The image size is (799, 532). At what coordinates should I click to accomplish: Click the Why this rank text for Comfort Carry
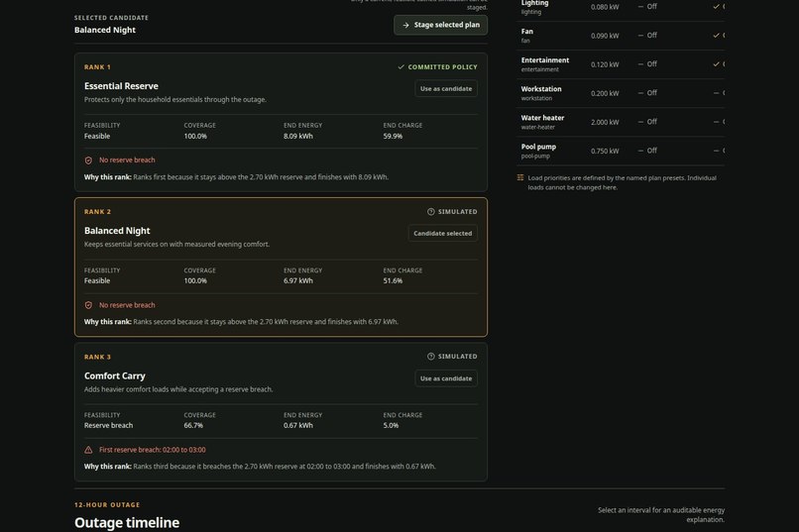tap(260, 467)
